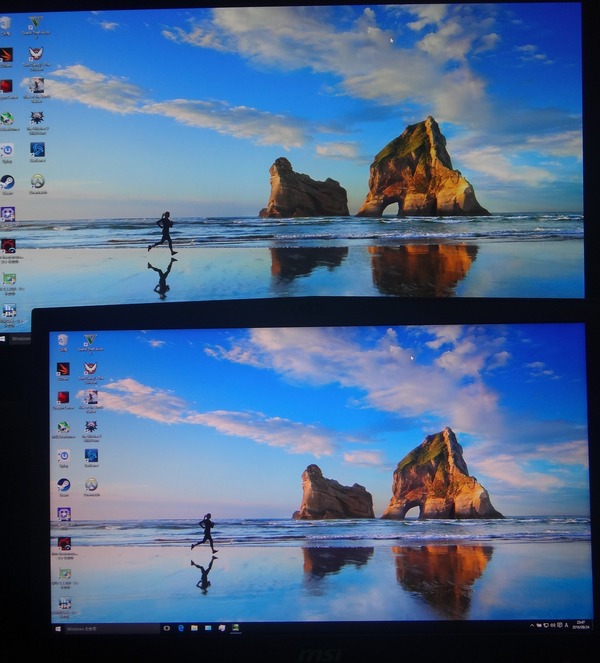Click the Start button on MSI laptop taskbar
600x663 pixels.
pyautogui.click(x=58, y=629)
